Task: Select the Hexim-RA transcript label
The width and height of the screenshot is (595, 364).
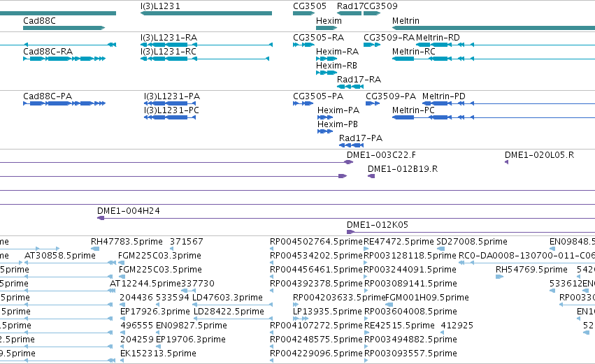Action: click(337, 52)
